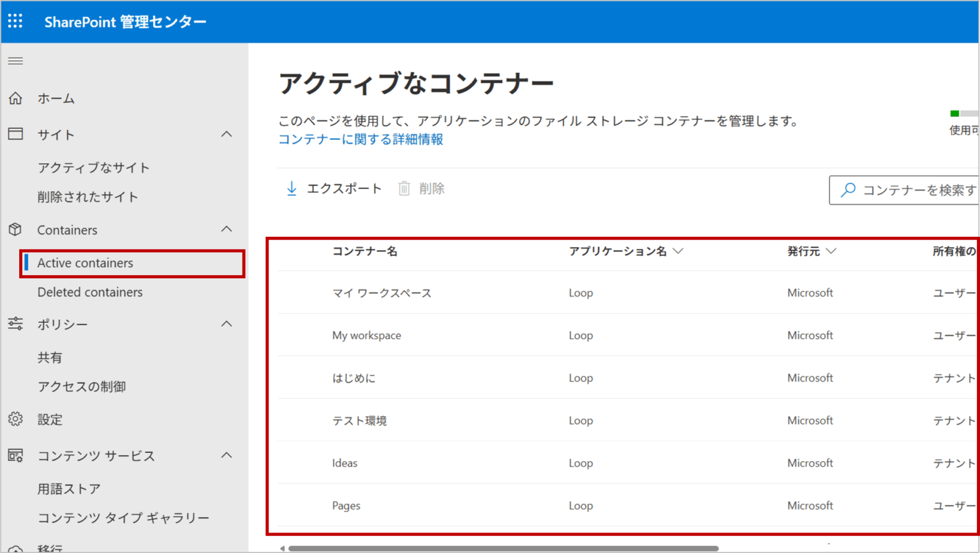980x553 pixels.
Task: Click the エクスポート button
Action: click(332, 188)
